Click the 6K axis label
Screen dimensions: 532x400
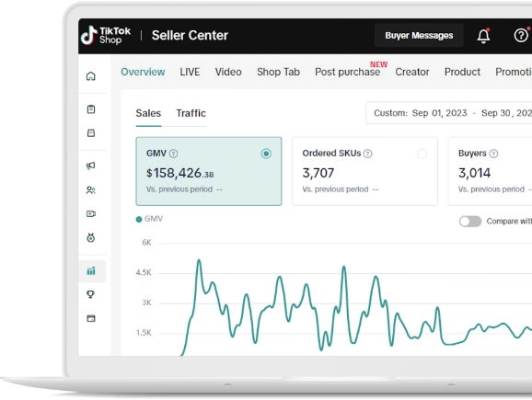[x=146, y=243]
